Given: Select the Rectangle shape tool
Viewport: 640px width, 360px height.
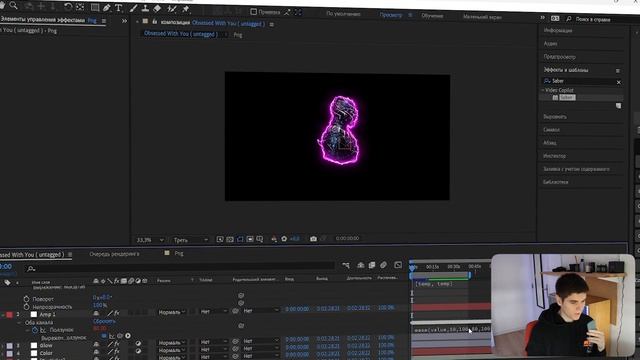Looking at the screenshot, I should pos(95,7).
